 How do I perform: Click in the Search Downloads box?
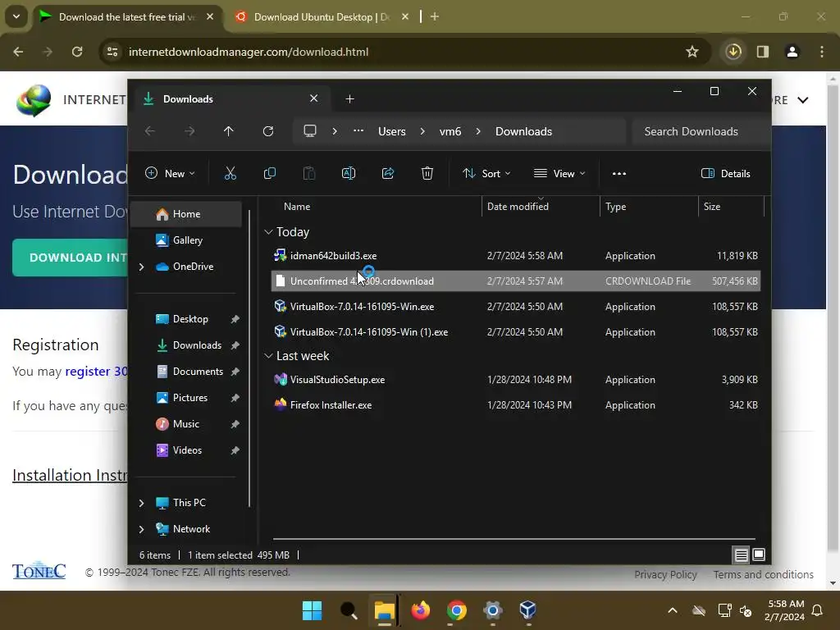(701, 131)
